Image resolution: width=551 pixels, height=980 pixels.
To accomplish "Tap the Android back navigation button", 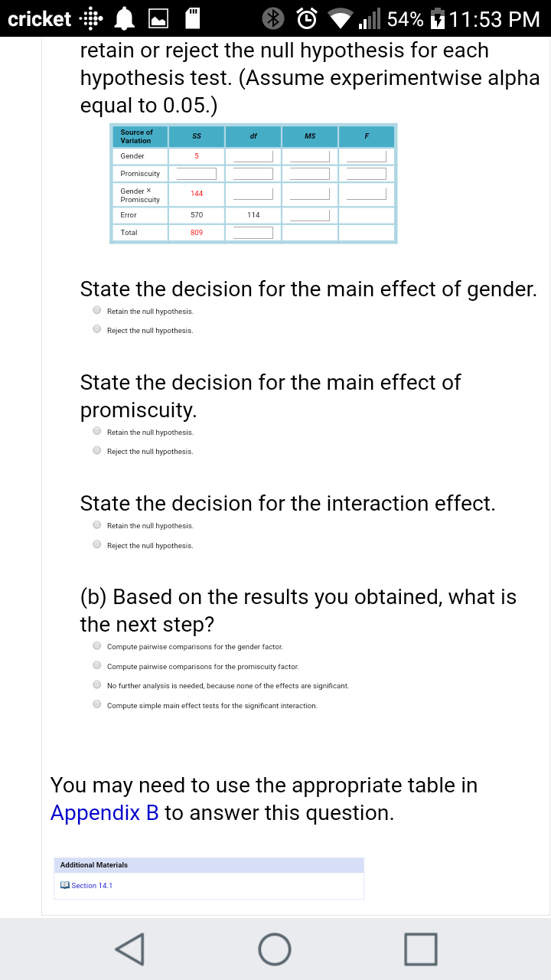I will (132, 949).
